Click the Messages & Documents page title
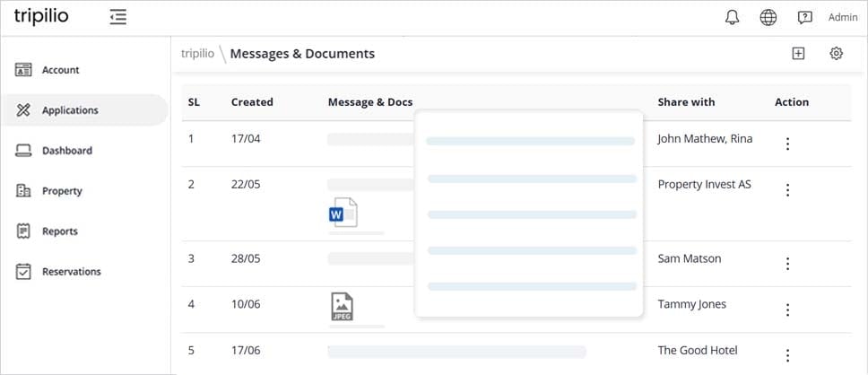 [x=302, y=54]
